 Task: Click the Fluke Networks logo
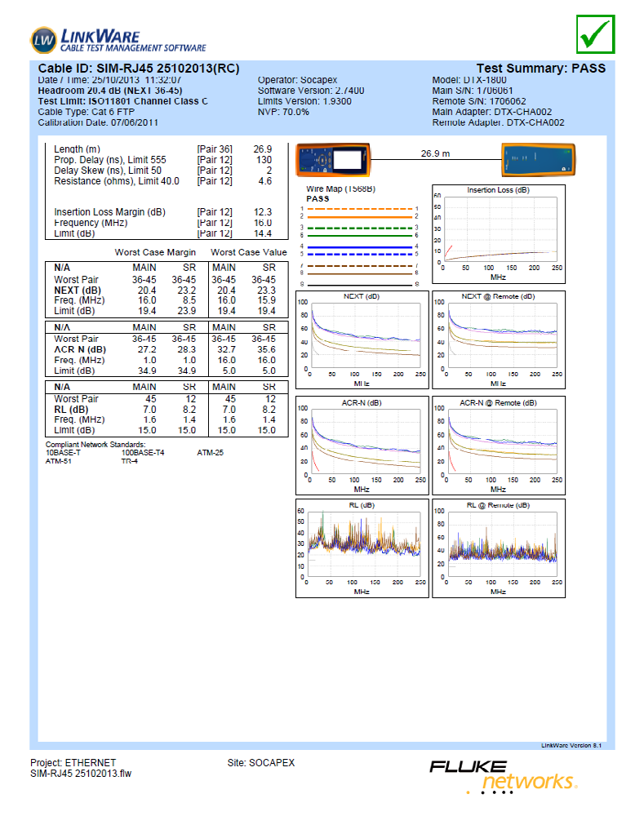click(504, 775)
